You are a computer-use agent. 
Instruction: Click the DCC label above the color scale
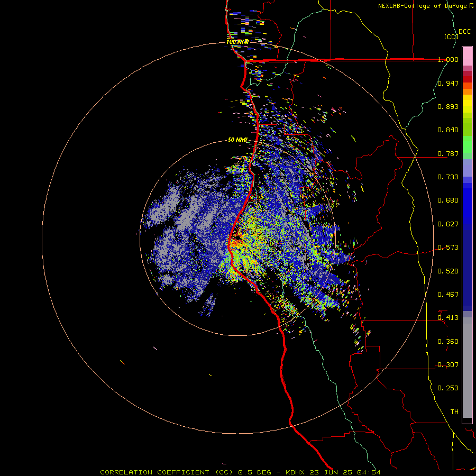coord(465,32)
